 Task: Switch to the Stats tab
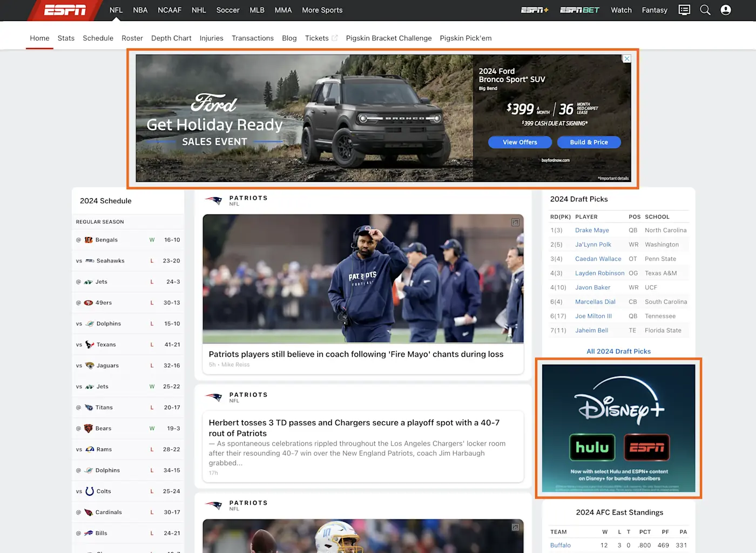[x=66, y=38]
